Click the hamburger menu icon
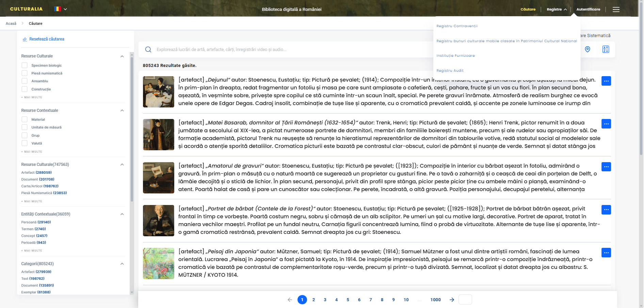The image size is (644, 308). (616, 10)
